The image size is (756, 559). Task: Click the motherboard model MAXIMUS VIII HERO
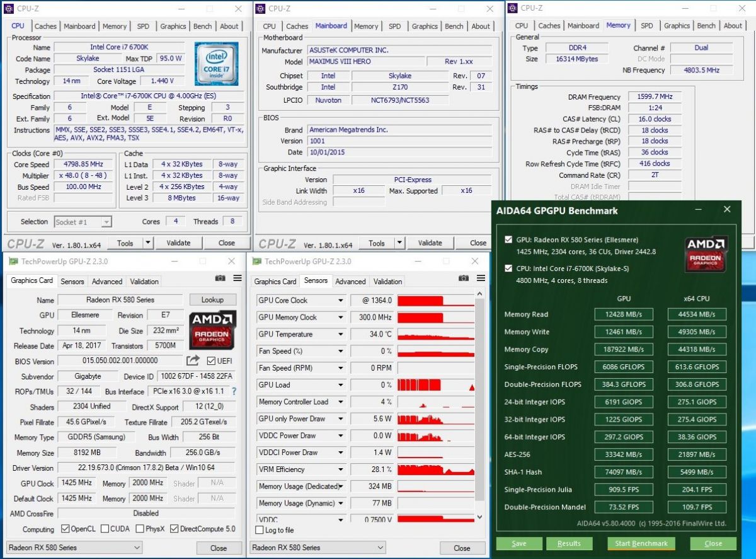pos(364,62)
